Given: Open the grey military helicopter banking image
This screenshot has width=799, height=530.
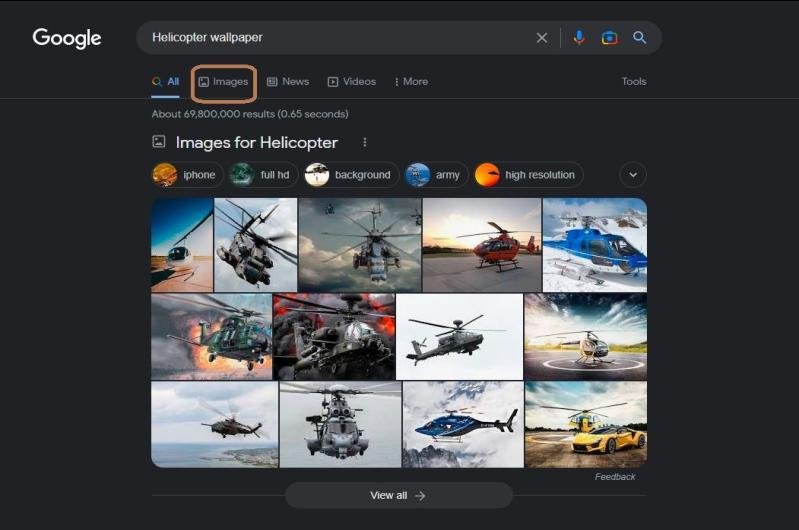Looking at the screenshot, I should (x=256, y=245).
